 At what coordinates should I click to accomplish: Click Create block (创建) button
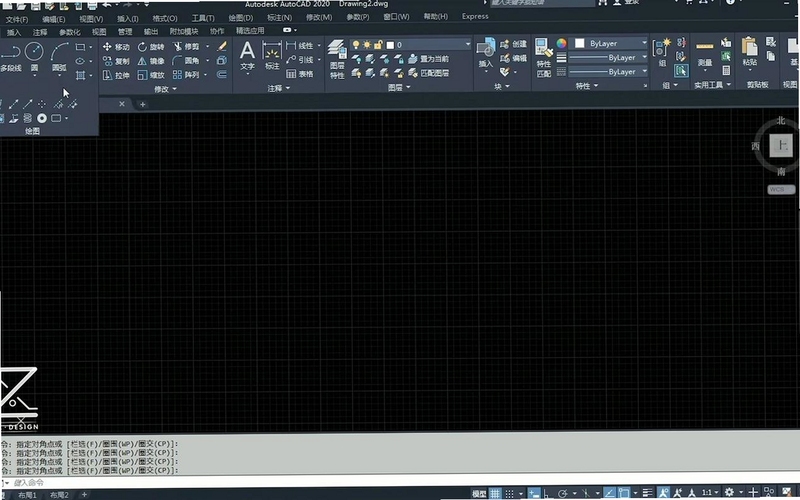click(x=514, y=44)
